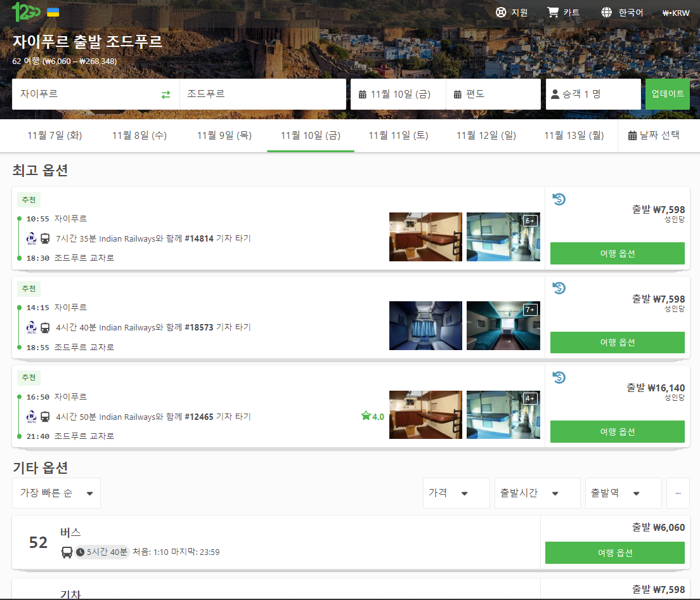Viewport: 700px width, 600px height.
Task: Expand the 출발역 filter
Action: 623,493
